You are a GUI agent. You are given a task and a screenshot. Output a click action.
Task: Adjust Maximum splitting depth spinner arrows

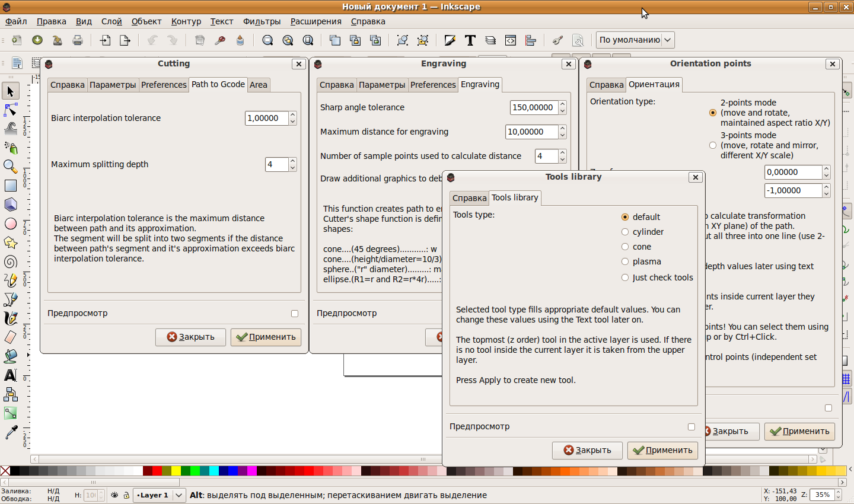click(293, 164)
